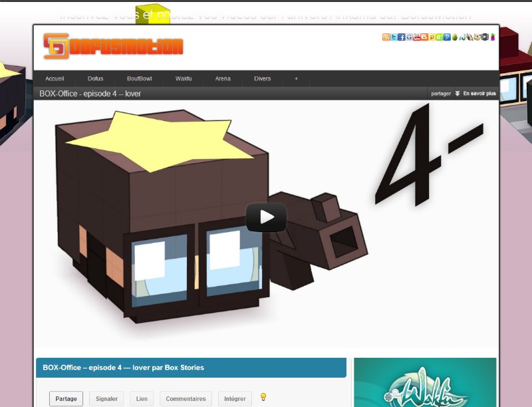Click the DofusMotion logo
The image size is (532, 407).
tap(113, 46)
